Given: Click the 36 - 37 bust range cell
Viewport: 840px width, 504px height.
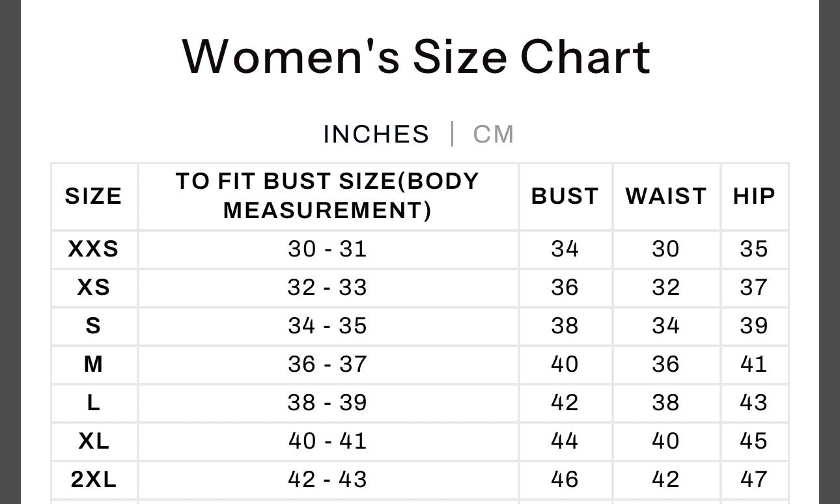Looking at the screenshot, I should pos(328,364).
